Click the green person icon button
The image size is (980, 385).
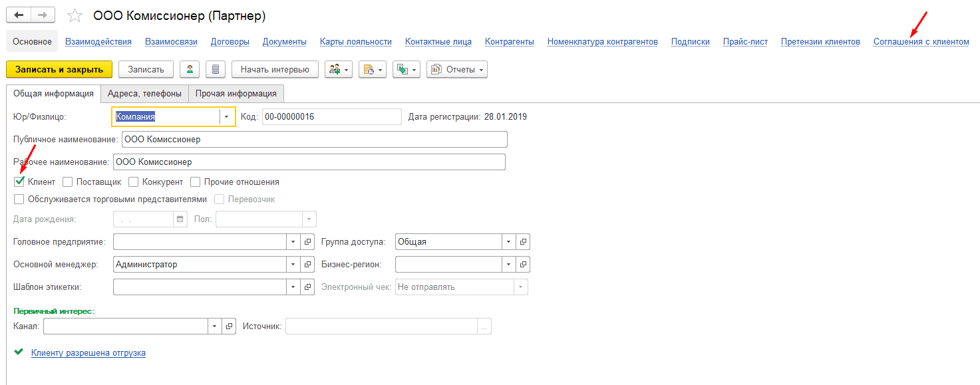(x=190, y=70)
